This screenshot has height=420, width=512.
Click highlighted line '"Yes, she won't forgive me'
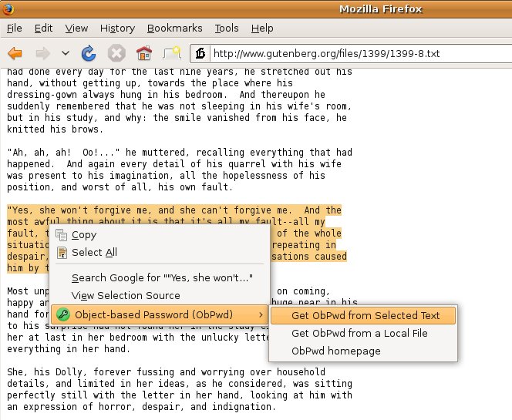pyautogui.click(x=174, y=210)
